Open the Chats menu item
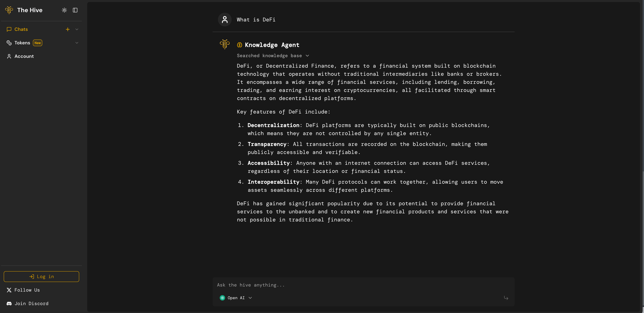644x313 pixels. [x=21, y=29]
